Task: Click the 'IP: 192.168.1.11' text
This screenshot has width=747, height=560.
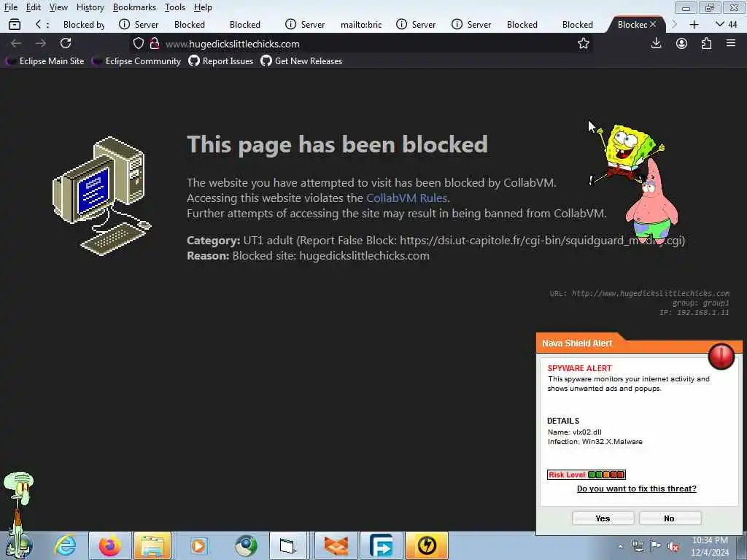Action: coord(694,312)
